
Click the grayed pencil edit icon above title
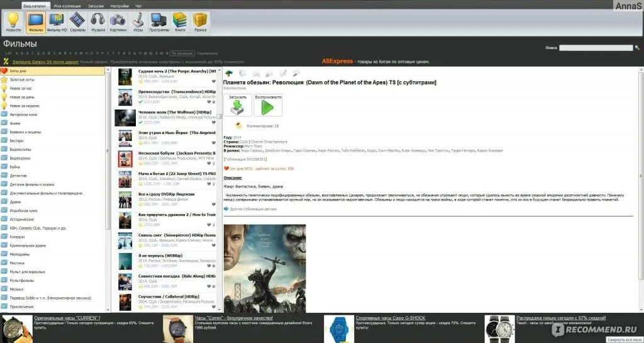(x=283, y=73)
